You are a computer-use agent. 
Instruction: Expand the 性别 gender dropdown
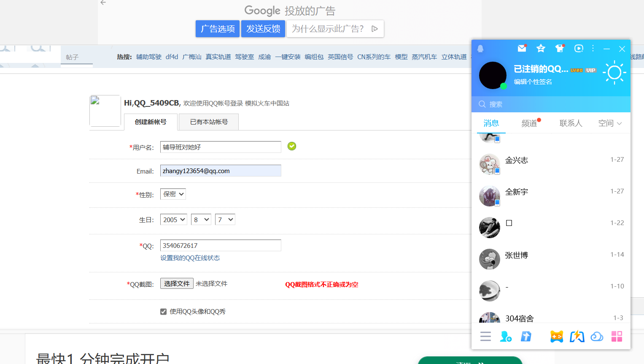[173, 194]
